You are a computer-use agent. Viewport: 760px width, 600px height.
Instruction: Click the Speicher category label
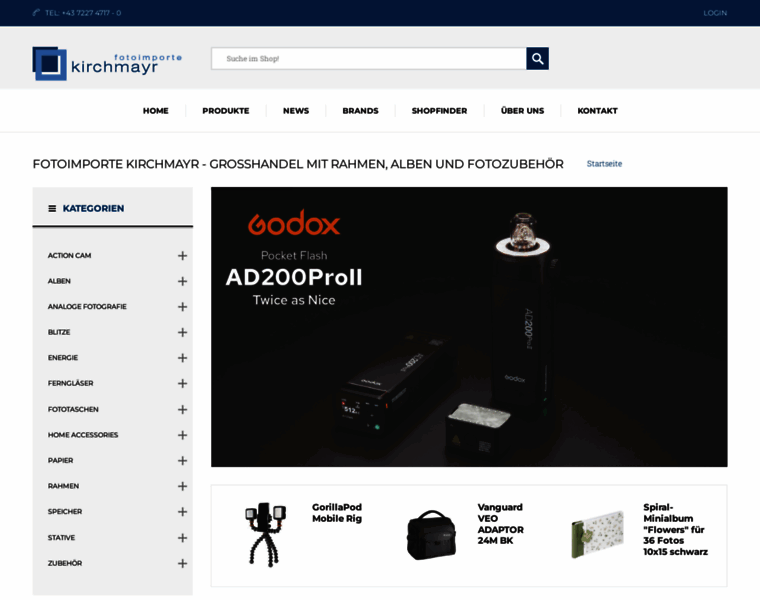(x=65, y=512)
